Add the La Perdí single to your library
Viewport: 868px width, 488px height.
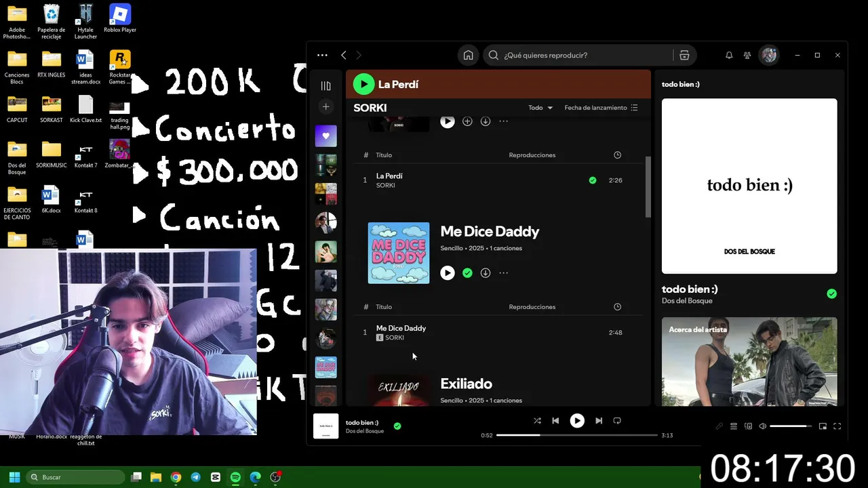click(x=467, y=121)
